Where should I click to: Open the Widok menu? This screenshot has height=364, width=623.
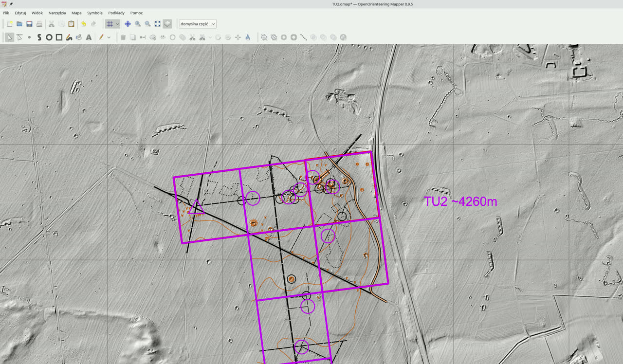point(37,13)
